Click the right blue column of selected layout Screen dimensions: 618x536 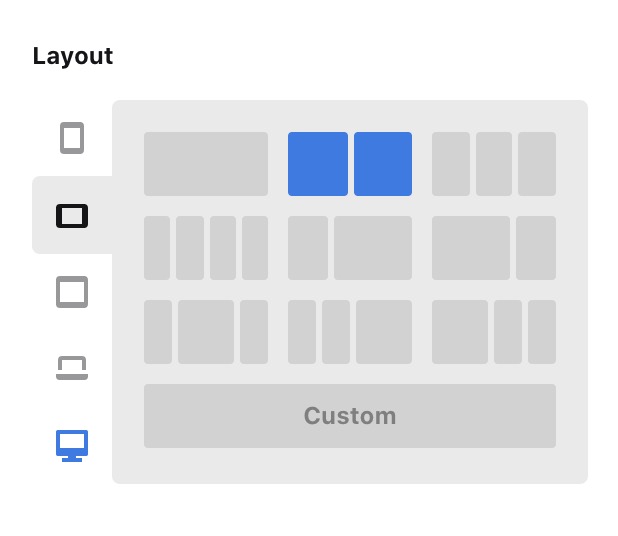[383, 164]
